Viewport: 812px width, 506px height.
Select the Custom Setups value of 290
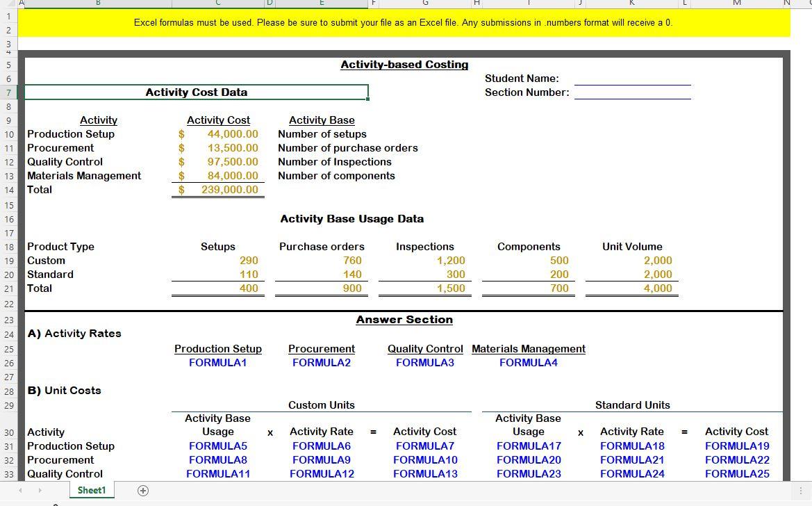click(218, 260)
